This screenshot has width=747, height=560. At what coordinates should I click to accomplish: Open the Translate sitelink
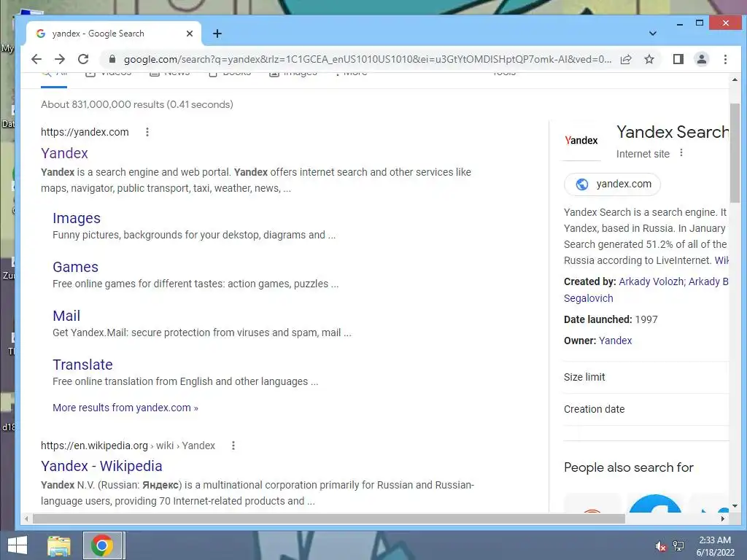(x=82, y=365)
